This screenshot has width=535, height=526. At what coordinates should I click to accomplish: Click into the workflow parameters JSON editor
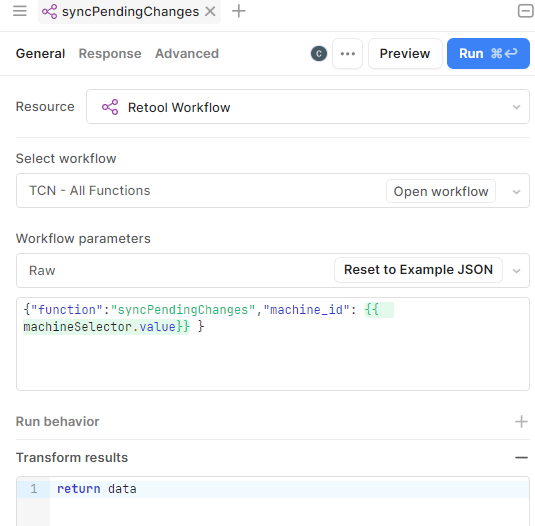tap(273, 344)
